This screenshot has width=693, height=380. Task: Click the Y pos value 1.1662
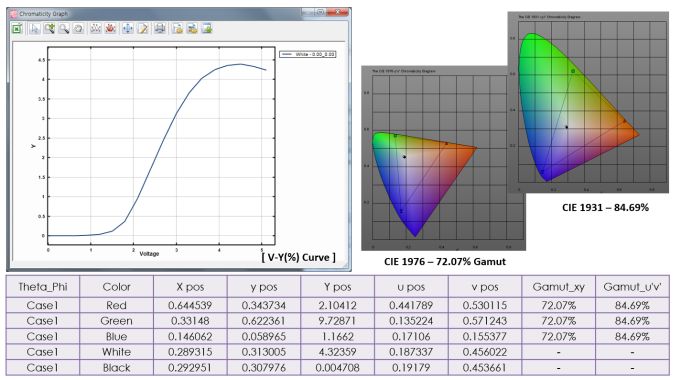coord(338,337)
